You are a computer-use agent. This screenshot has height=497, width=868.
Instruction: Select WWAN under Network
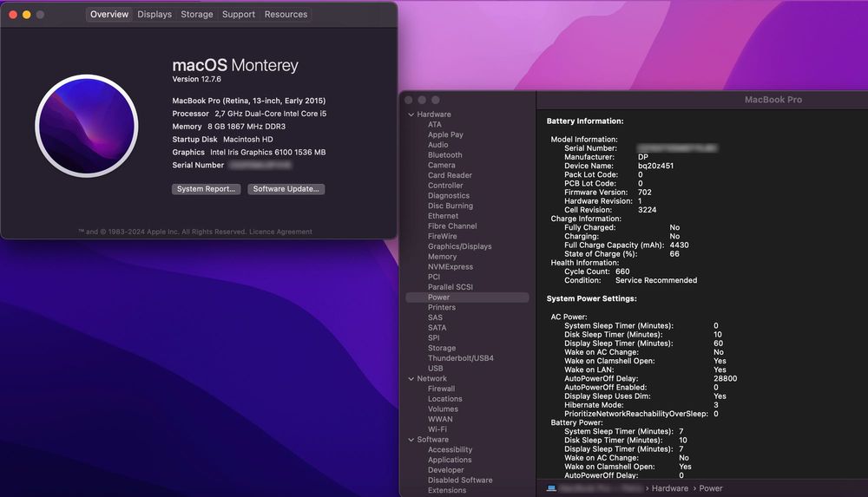point(440,420)
